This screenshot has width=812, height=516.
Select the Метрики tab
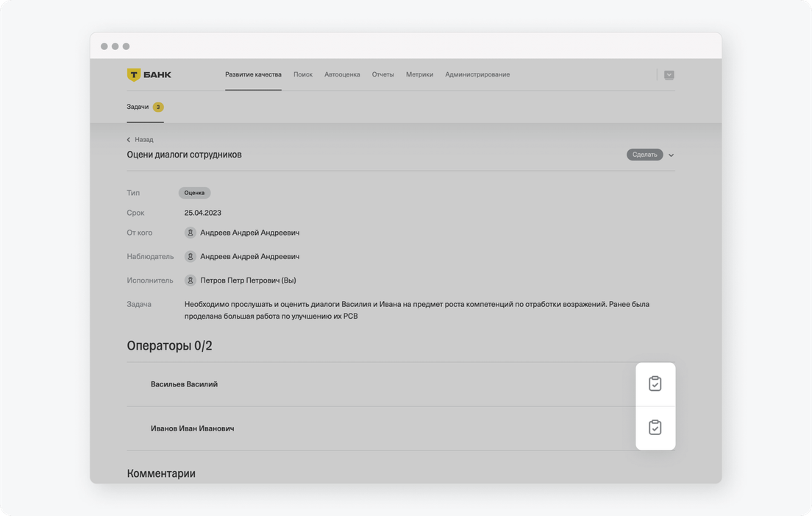[x=419, y=74]
